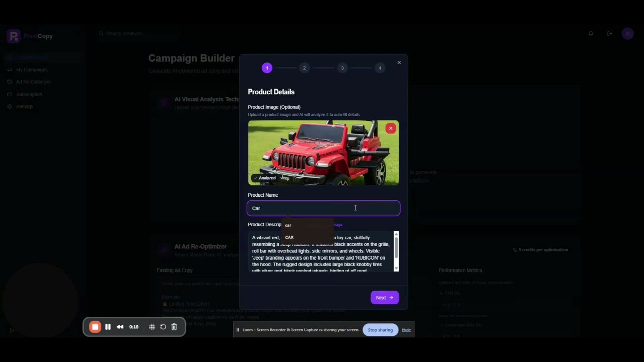
Task: Click the Product Details heading
Action: click(271, 92)
